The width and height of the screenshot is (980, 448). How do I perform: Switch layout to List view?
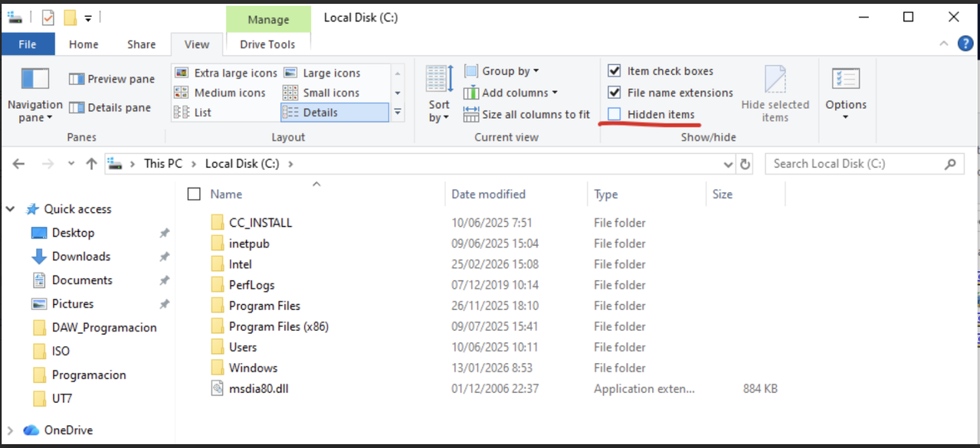coord(193,113)
